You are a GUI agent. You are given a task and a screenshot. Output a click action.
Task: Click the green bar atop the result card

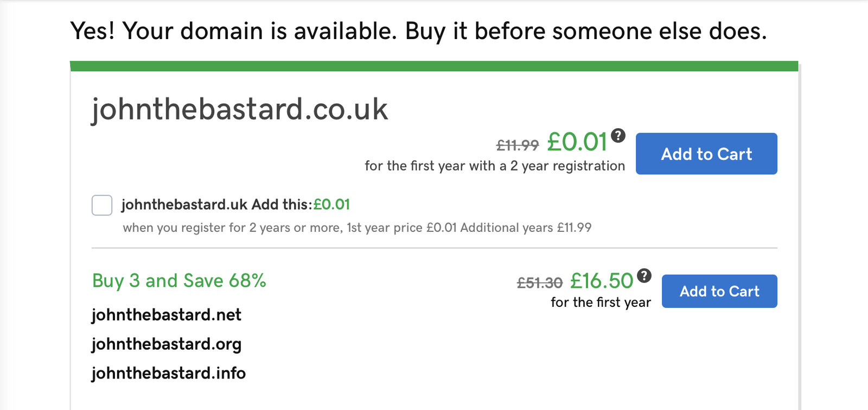point(434,66)
